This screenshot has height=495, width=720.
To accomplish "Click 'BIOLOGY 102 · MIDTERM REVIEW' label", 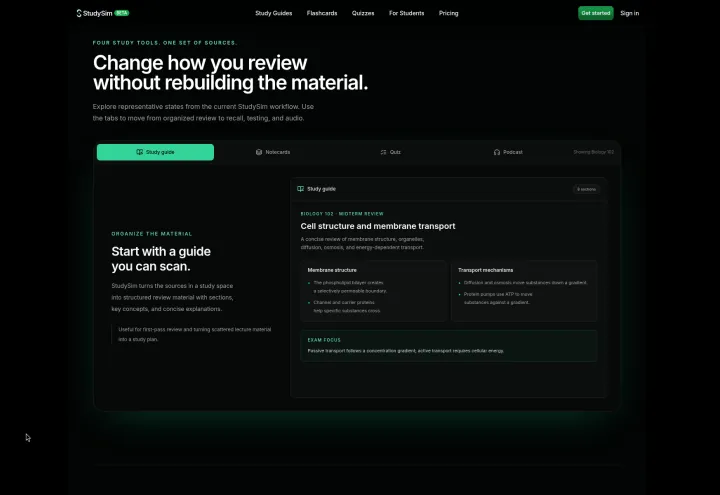I will [x=342, y=214].
